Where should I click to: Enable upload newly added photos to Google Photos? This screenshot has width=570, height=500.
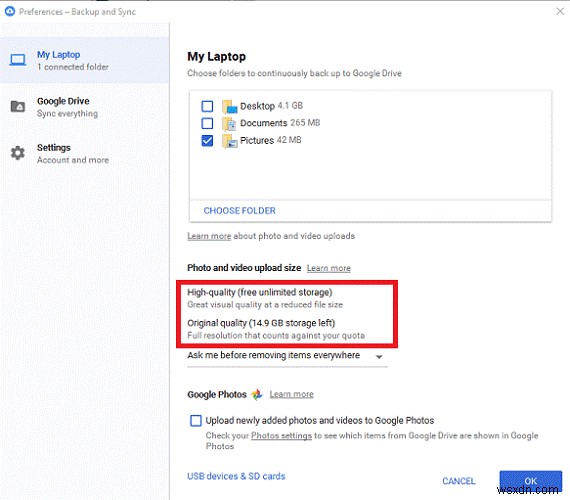click(x=196, y=421)
